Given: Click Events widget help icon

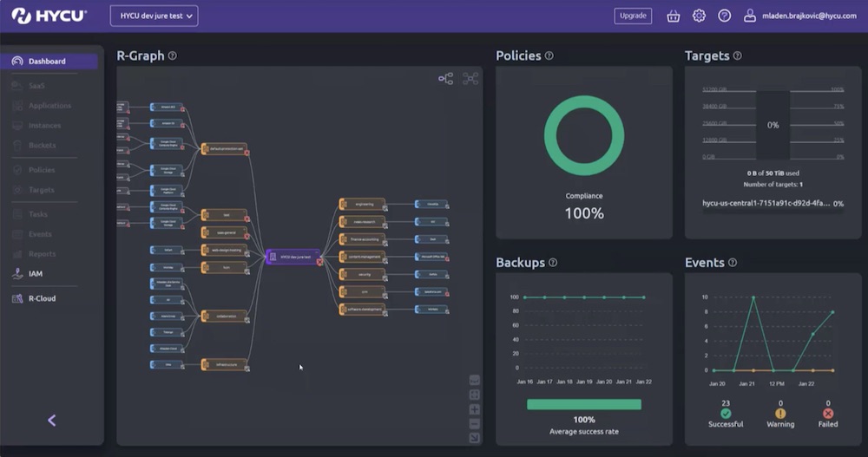Looking at the screenshot, I should click(733, 263).
